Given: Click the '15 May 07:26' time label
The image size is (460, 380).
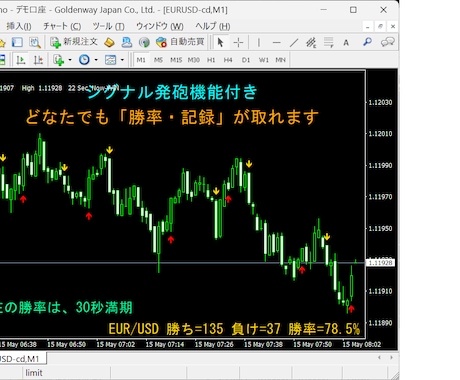Looking at the screenshot, I should pos(214,344).
